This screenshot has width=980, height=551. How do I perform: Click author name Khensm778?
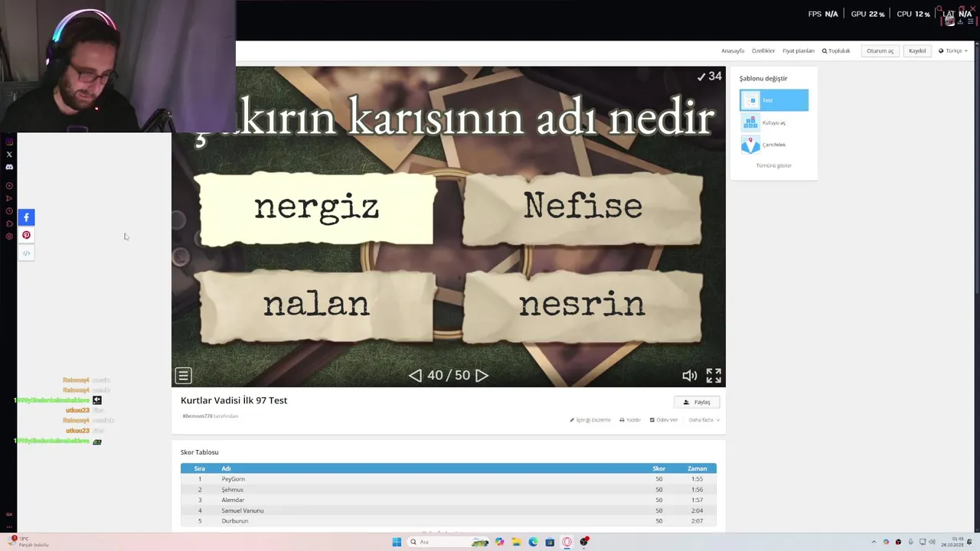(198, 416)
